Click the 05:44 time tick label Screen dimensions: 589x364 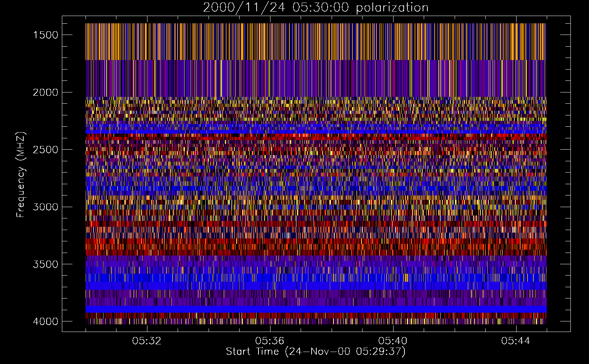(x=516, y=341)
